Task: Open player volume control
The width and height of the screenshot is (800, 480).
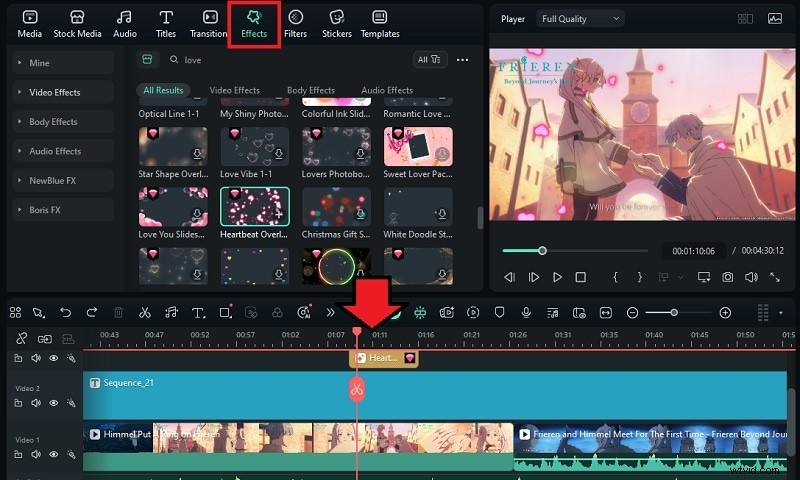Action: [x=751, y=277]
